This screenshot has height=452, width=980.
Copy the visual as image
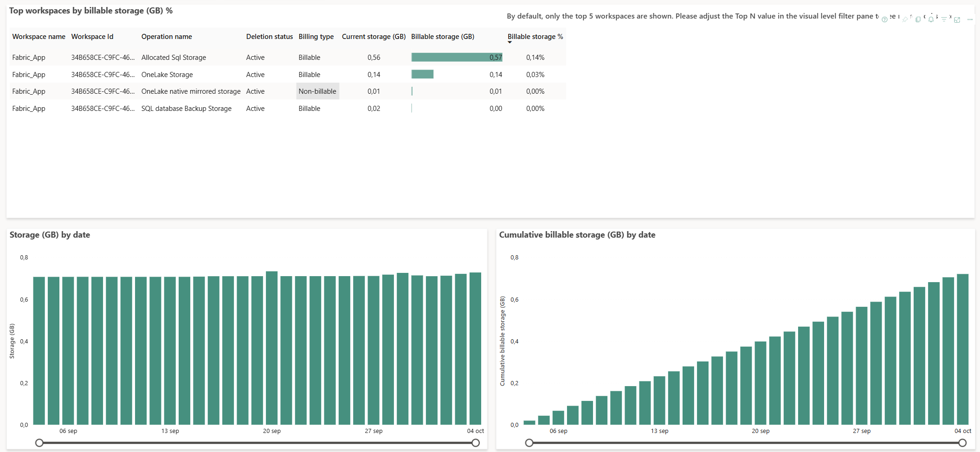tap(918, 19)
